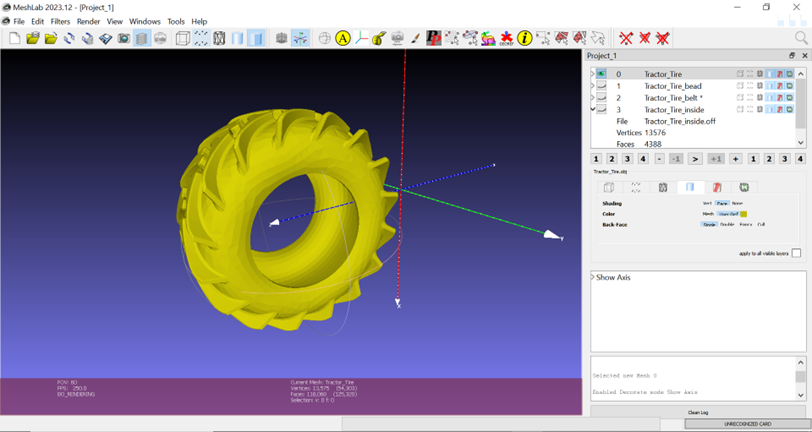This screenshot has height=432, width=812.
Task: Close the Project_1 layer panel
Action: 804,55
